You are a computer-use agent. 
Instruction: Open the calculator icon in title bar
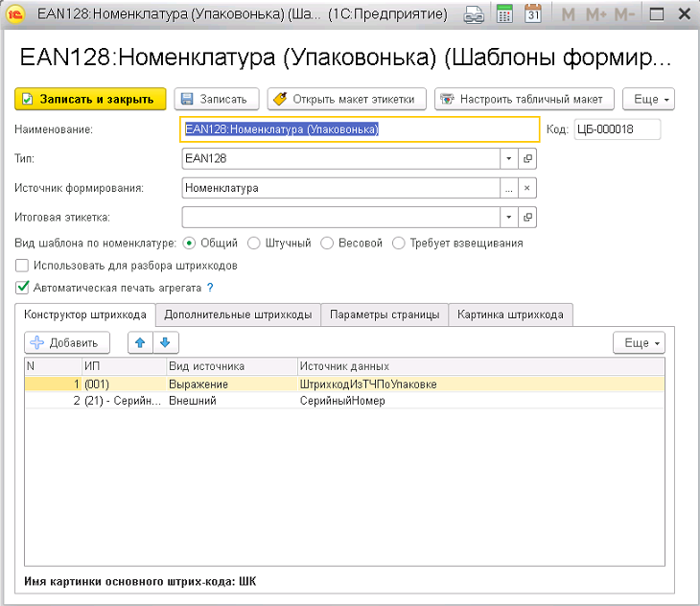coord(504,14)
